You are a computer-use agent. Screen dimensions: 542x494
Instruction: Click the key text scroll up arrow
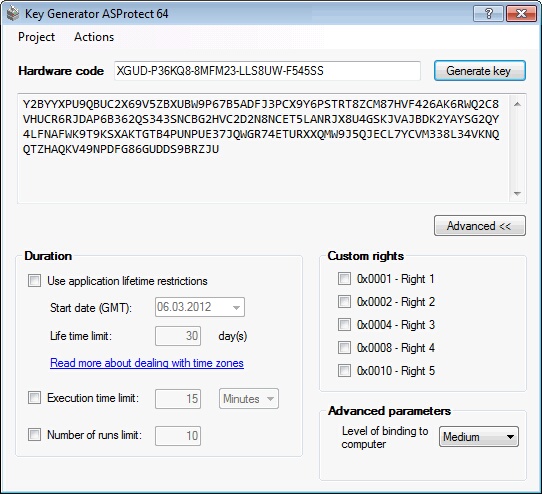coord(517,104)
